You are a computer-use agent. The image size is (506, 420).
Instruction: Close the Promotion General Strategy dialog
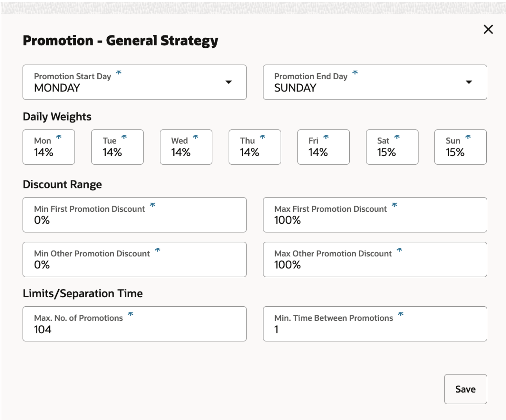tap(488, 29)
